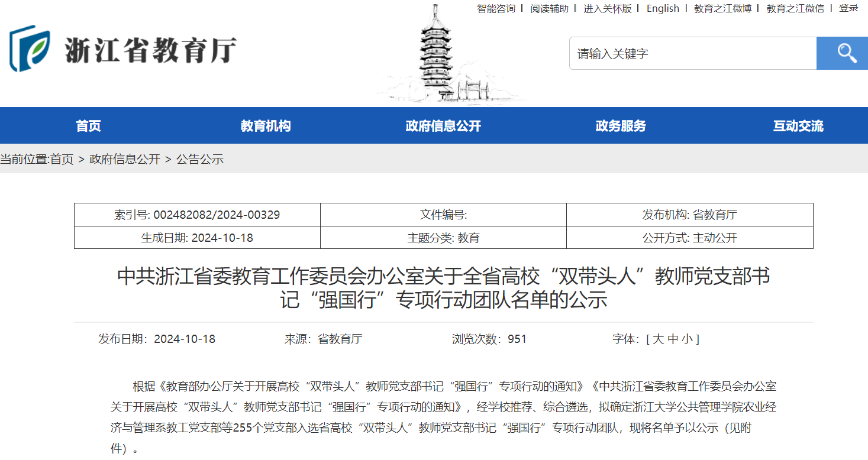Click the Zhejiang Education Department logo
The width and height of the screenshot is (868, 460).
click(123, 49)
